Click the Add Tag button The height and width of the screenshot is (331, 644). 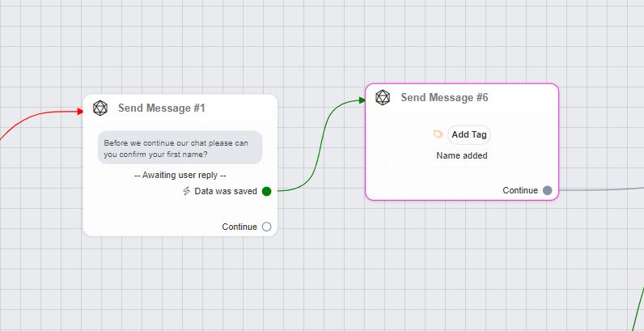(469, 134)
